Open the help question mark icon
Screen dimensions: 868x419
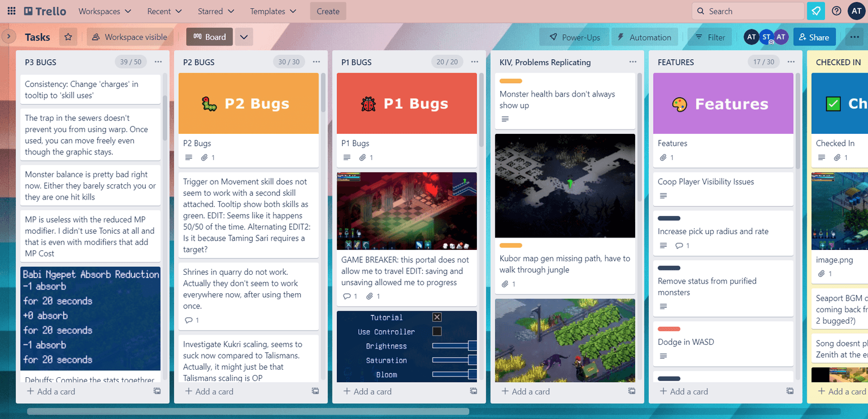coord(837,11)
